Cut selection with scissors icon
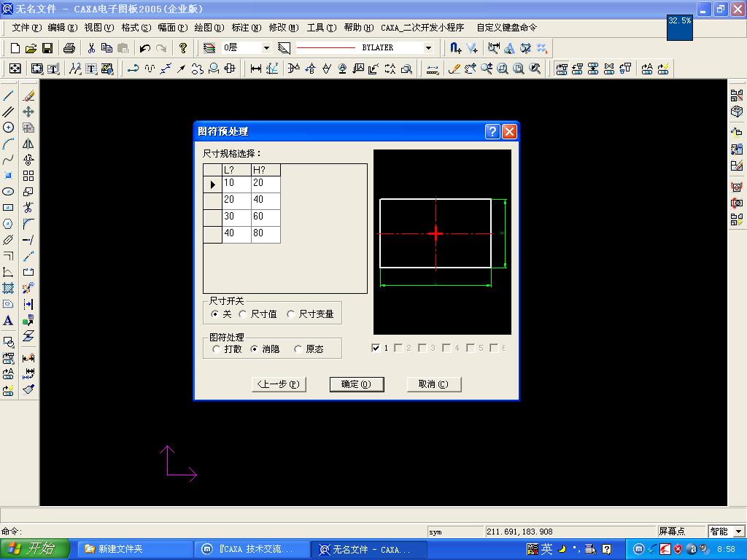The width and height of the screenshot is (747, 560). pyautogui.click(x=91, y=47)
